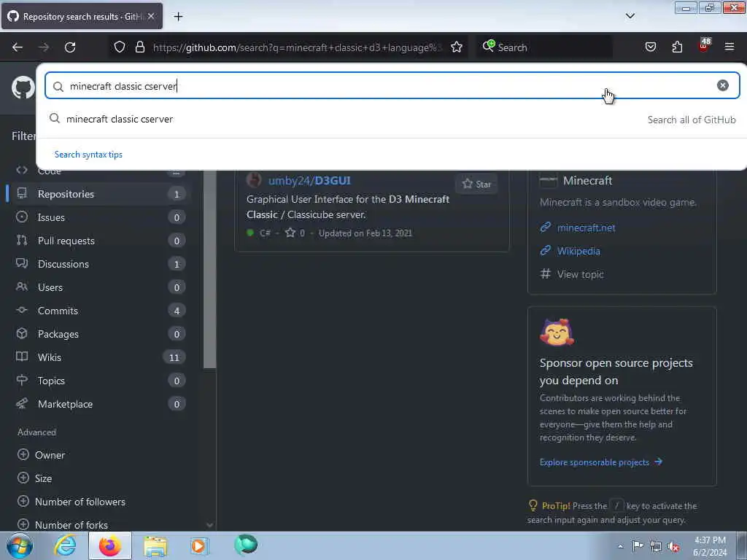The width and height of the screenshot is (747, 560).
Task: Open the Wikipedia link
Action: coord(578,251)
